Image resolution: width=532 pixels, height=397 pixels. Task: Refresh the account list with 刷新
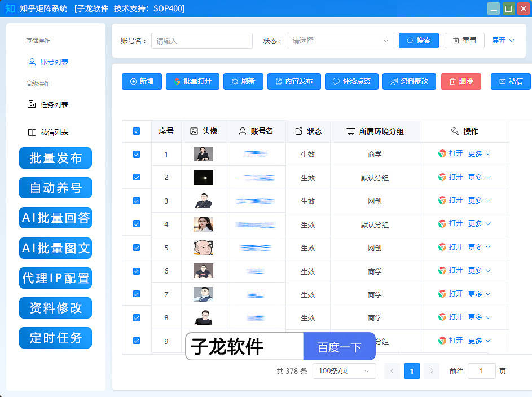click(x=243, y=81)
